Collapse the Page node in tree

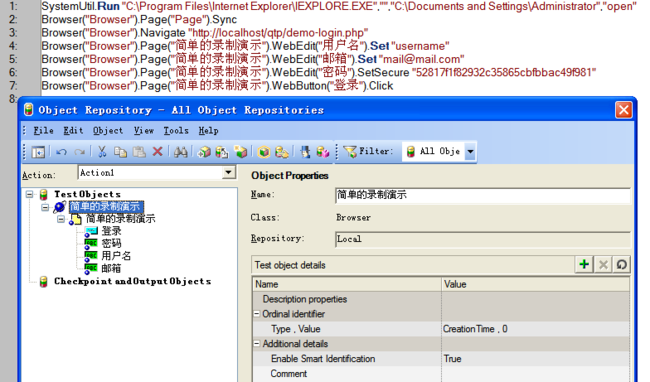tap(61, 219)
